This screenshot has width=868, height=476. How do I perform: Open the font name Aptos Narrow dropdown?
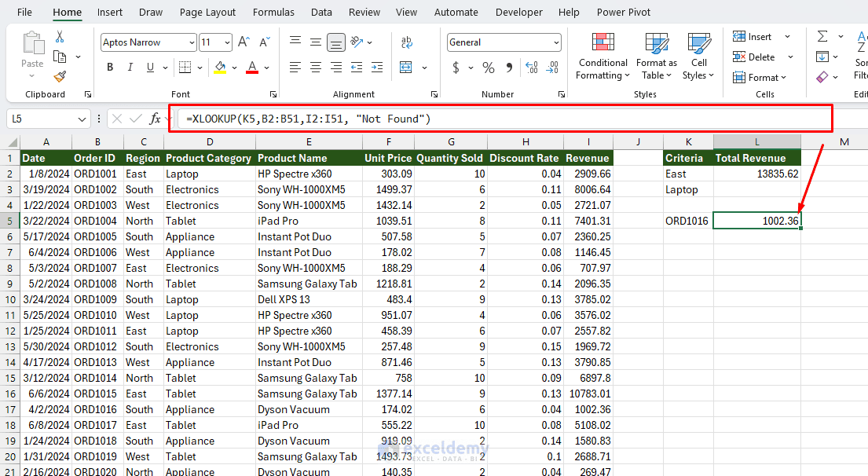[x=192, y=42]
